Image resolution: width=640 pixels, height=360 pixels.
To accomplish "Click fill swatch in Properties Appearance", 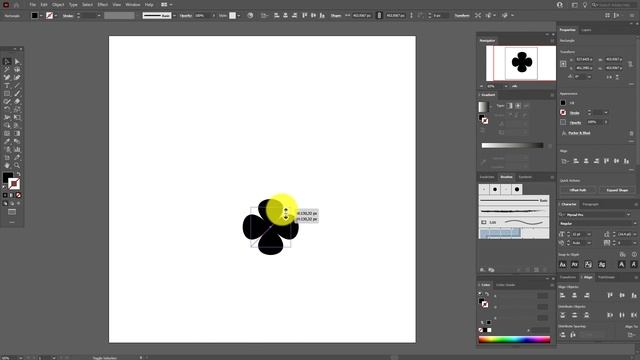I will (x=563, y=103).
